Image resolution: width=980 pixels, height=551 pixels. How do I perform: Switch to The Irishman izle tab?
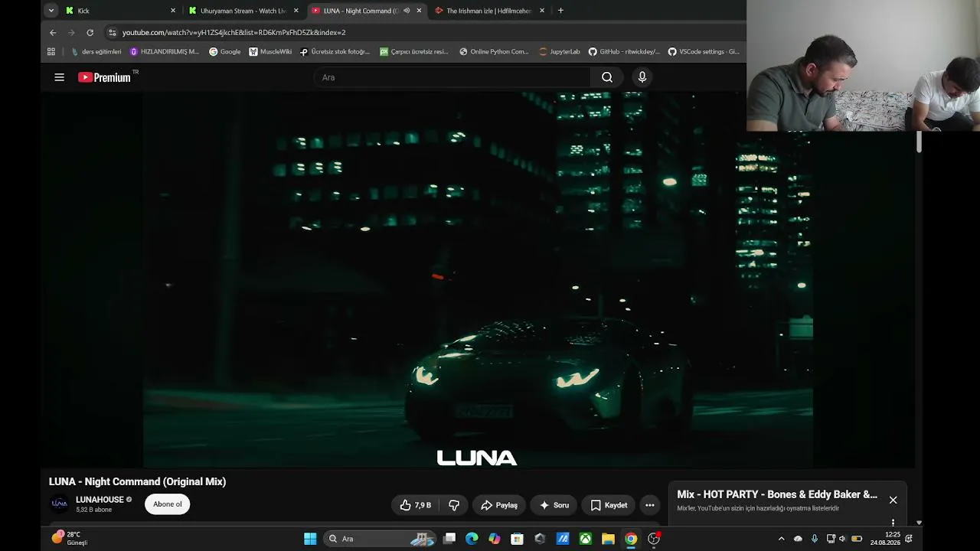tap(488, 11)
